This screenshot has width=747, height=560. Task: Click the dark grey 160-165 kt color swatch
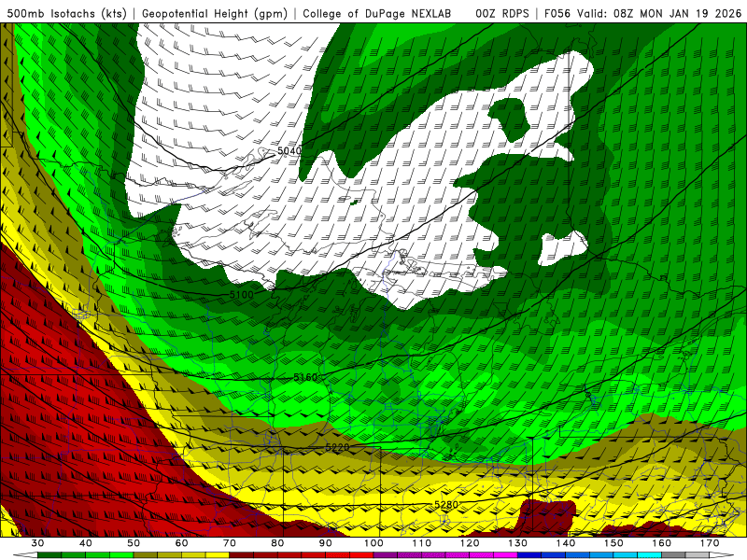(x=673, y=555)
